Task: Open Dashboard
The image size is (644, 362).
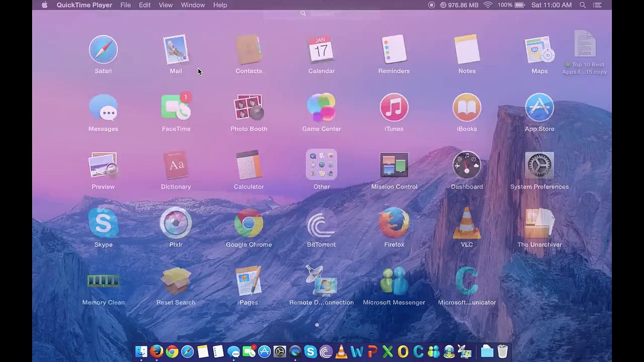Action: coord(467,165)
